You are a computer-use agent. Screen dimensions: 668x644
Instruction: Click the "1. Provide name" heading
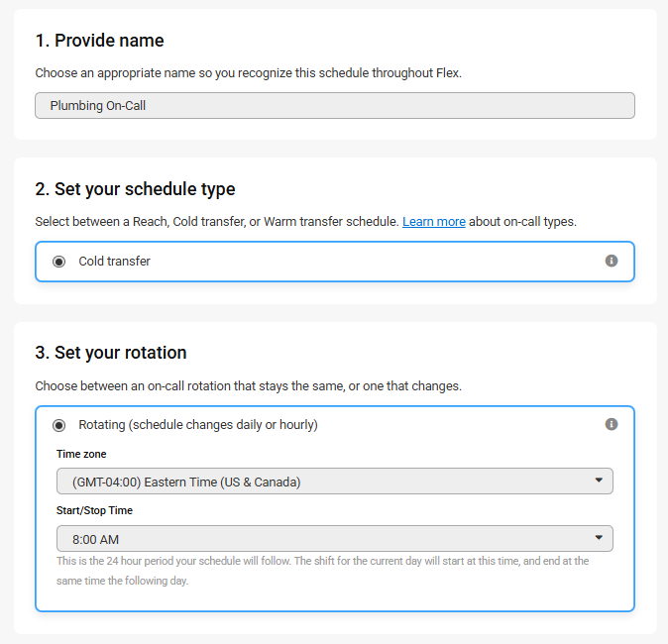(x=99, y=41)
